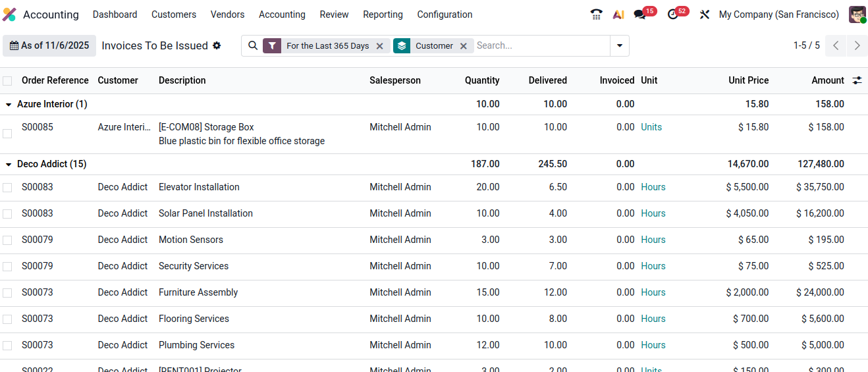Remove the For the Last 365 Days filter
This screenshot has width=868, height=372.
pos(380,46)
